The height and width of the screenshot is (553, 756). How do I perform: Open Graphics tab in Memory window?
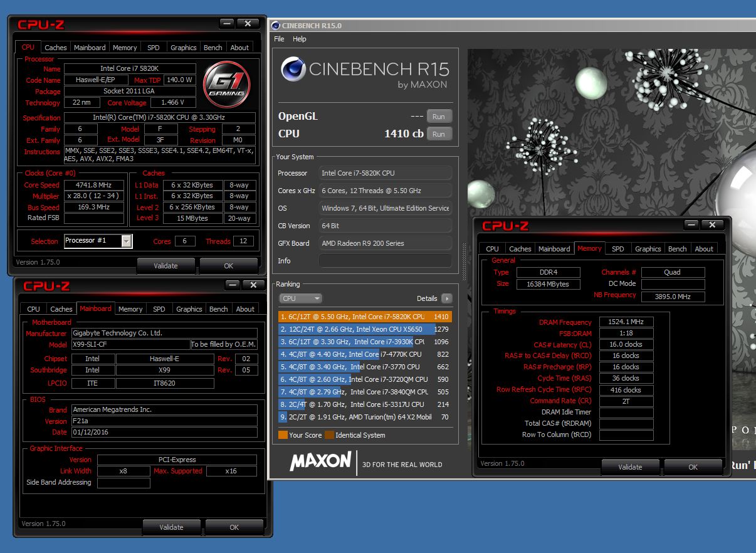tap(648, 249)
